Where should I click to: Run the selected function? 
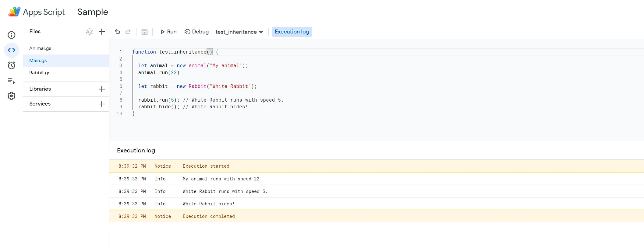[x=168, y=32]
